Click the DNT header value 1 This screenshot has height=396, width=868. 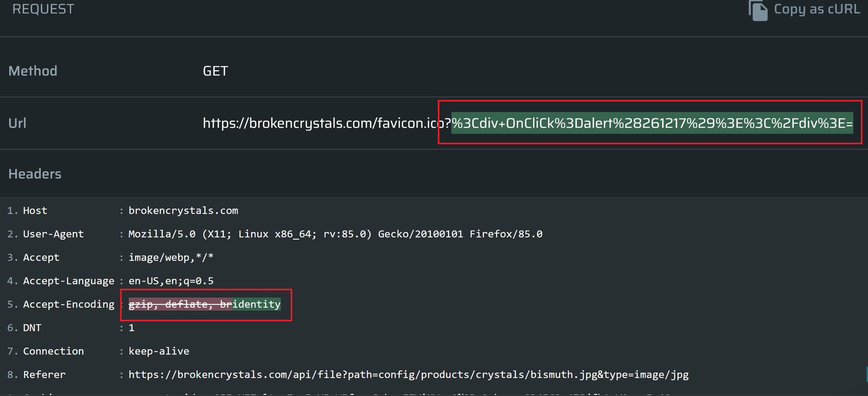(131, 328)
